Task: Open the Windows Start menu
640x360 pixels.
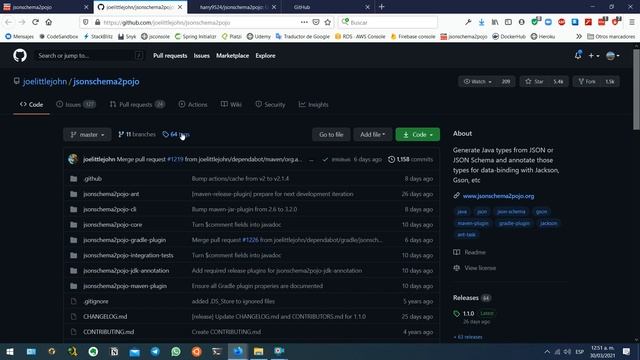Action: (10, 351)
